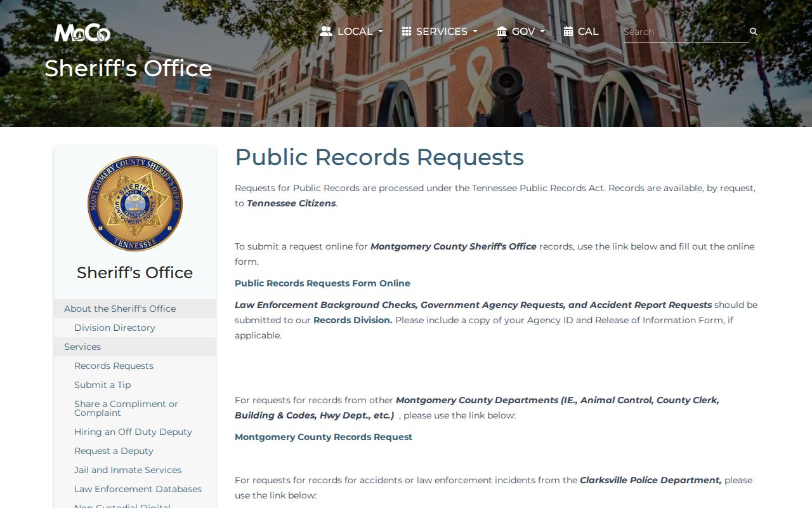This screenshot has height=508, width=812.
Task: Open Public Records Requests Form Online link
Action: 322,283
